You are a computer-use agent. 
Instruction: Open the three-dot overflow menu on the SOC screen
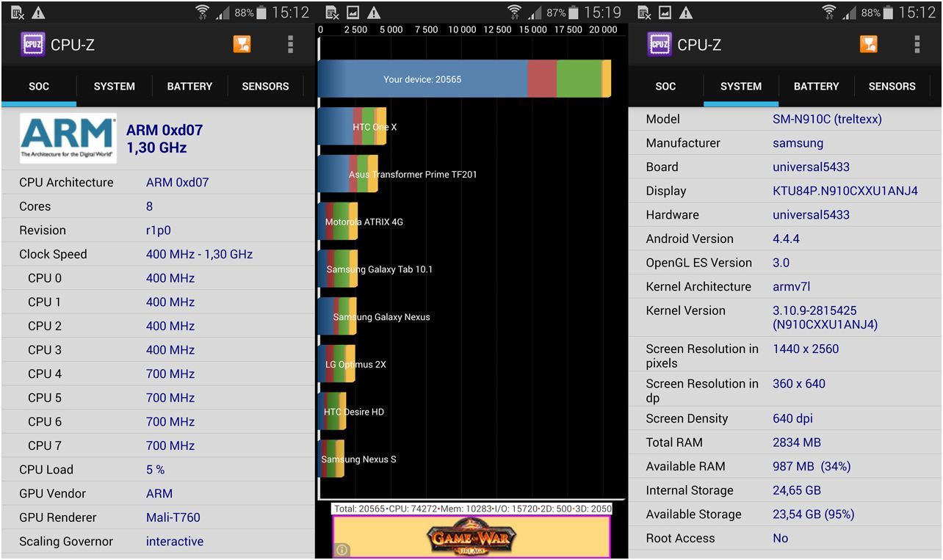(290, 45)
